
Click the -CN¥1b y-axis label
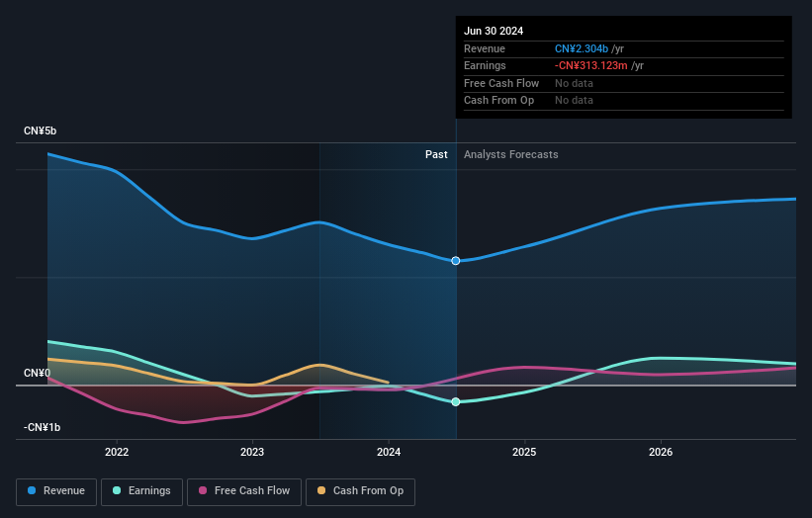point(42,427)
